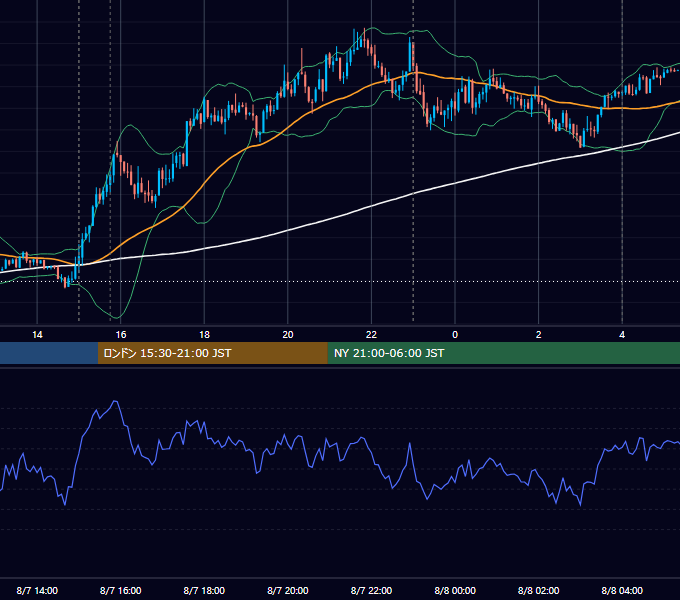
Task: Click the 8/7 14:00 time label
Action: coord(37,590)
